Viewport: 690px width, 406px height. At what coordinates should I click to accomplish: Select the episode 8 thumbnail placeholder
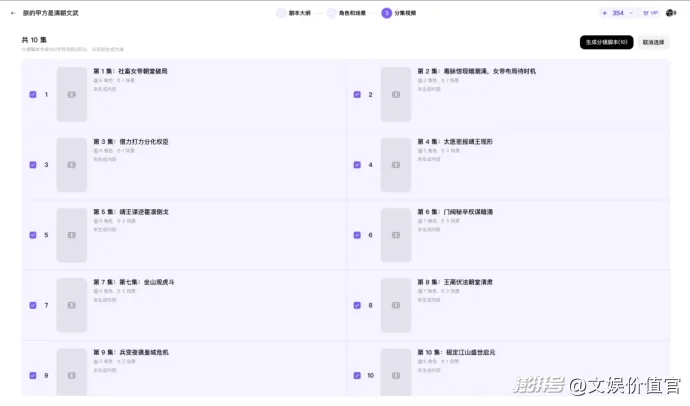point(395,305)
